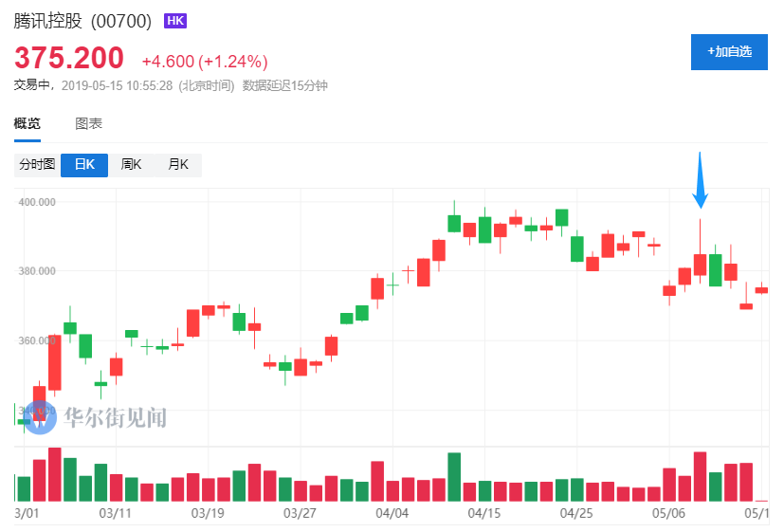The image size is (784, 532).
Task: Click the 03/19 date label on axis
Action: click(x=208, y=513)
